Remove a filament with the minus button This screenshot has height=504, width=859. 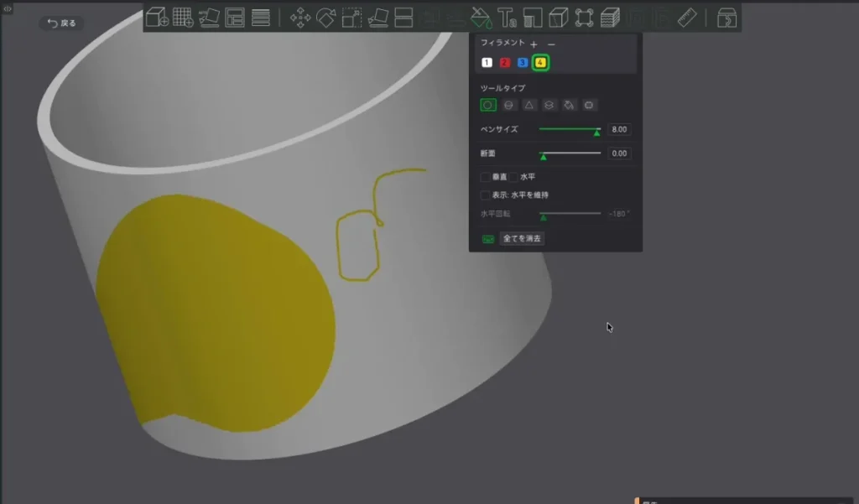[x=551, y=44]
